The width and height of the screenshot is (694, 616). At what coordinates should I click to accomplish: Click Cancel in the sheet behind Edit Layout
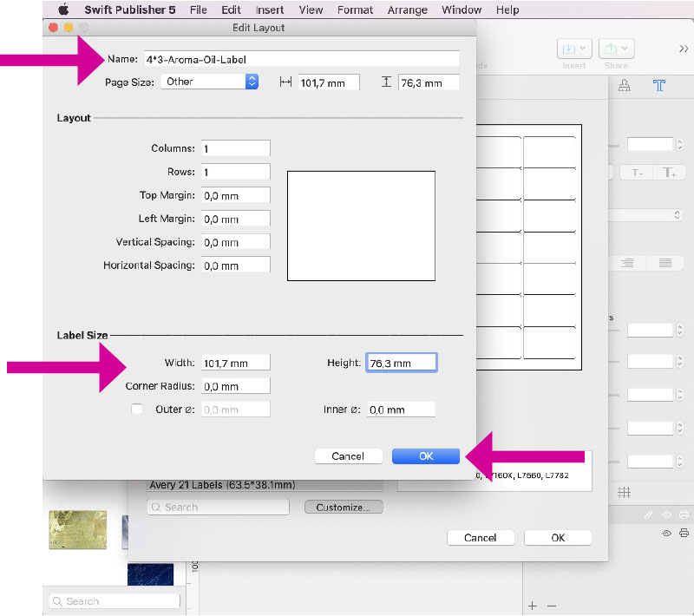481,538
